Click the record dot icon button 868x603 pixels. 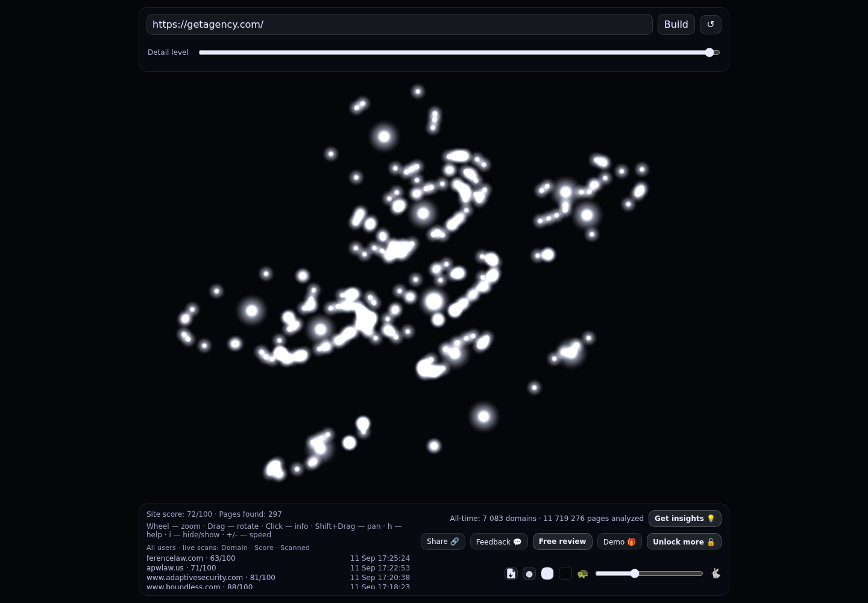click(x=529, y=573)
